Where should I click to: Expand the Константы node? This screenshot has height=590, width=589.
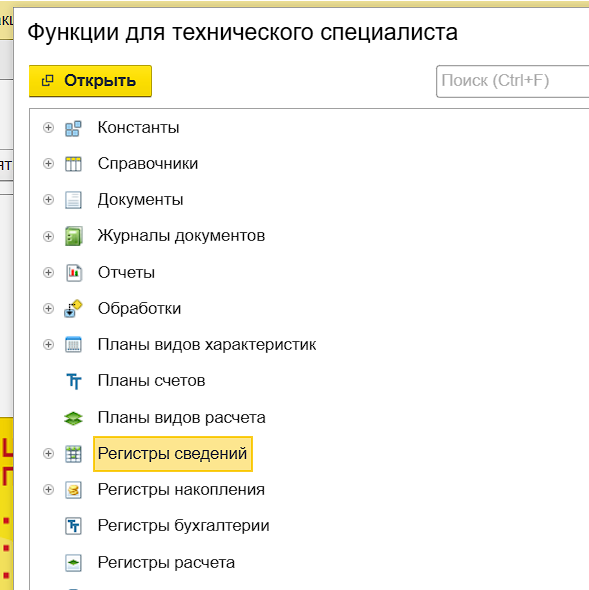coord(48,128)
